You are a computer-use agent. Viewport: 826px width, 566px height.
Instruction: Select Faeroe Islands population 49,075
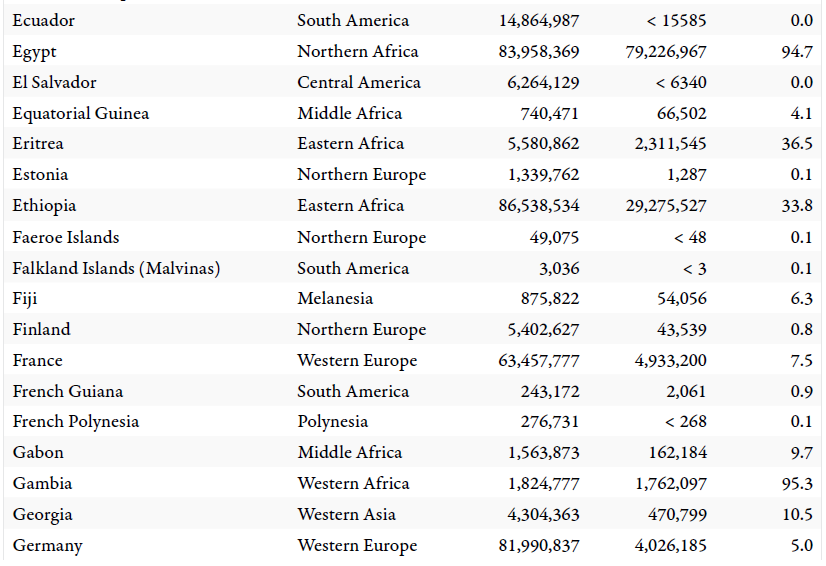click(554, 237)
